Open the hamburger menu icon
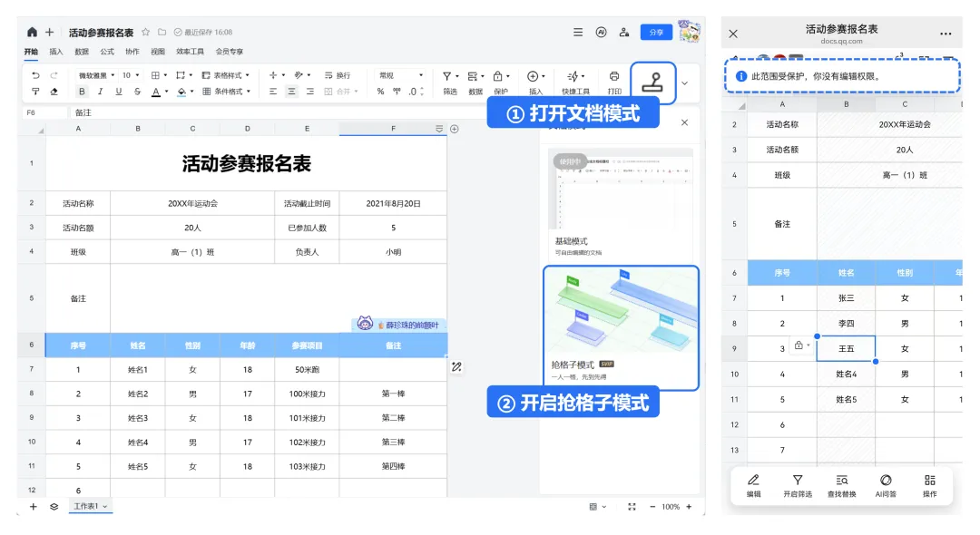Image resolution: width=980 pixels, height=535 pixels. [x=578, y=33]
